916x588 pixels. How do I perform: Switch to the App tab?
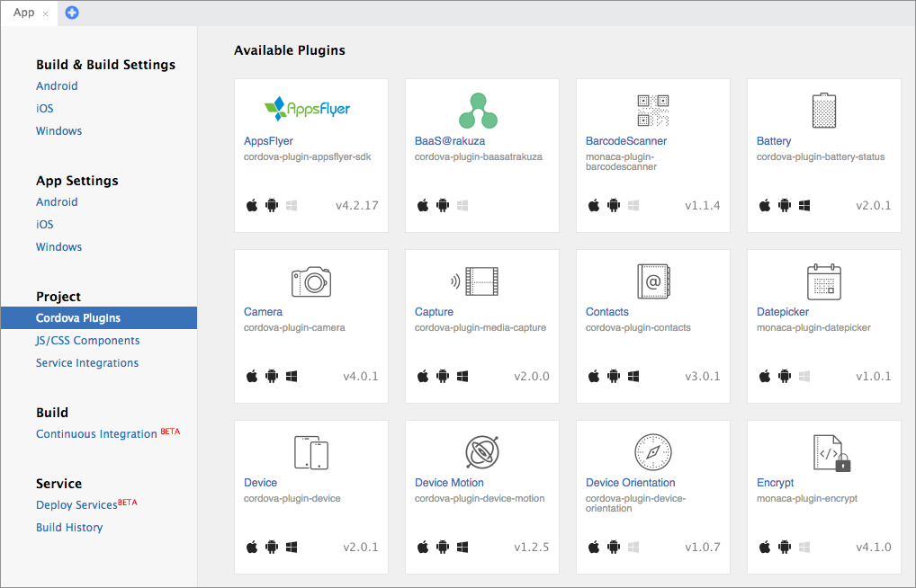click(23, 13)
